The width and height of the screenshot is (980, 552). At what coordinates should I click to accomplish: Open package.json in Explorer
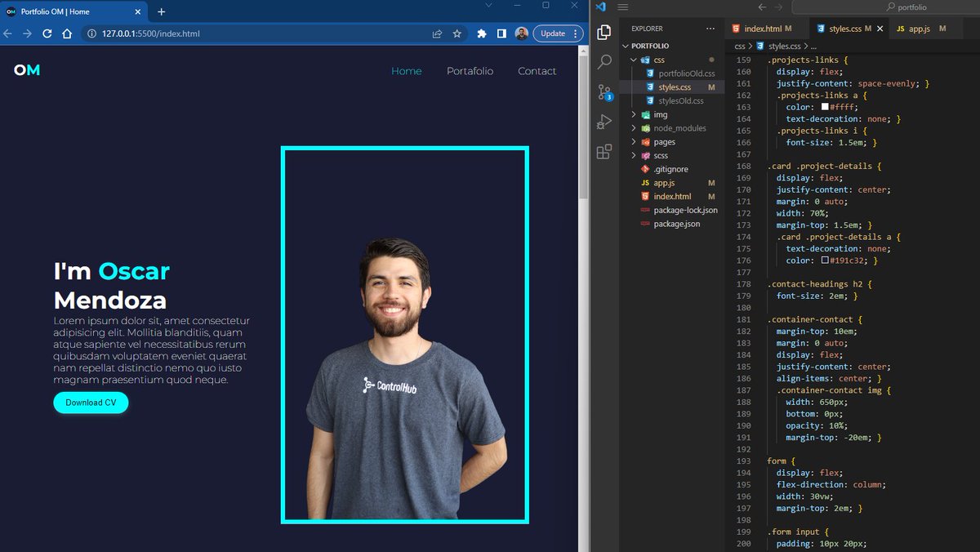coord(676,224)
